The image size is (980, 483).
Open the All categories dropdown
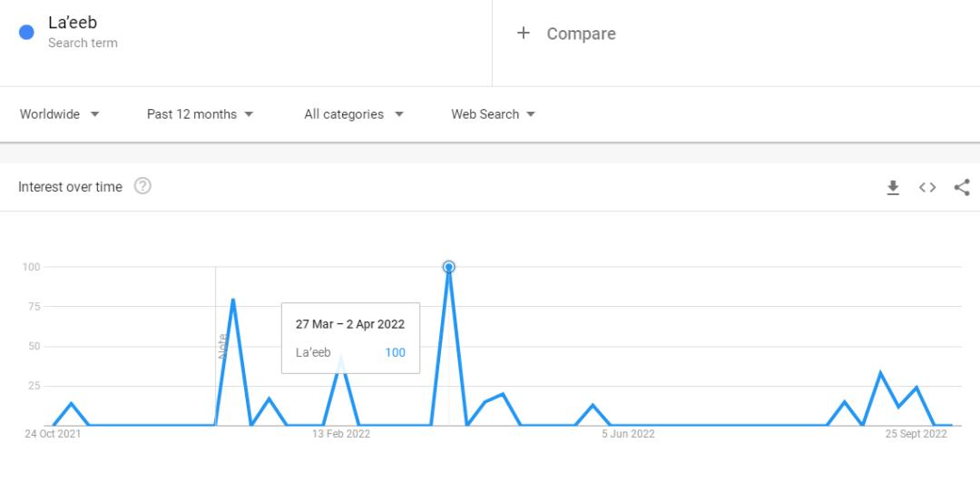354,114
